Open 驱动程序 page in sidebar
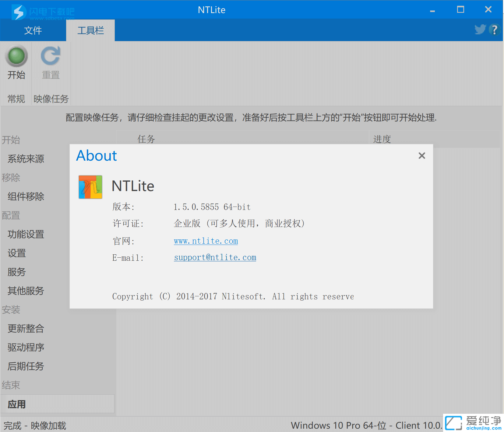Viewport: 504px width, 432px height. [26, 347]
